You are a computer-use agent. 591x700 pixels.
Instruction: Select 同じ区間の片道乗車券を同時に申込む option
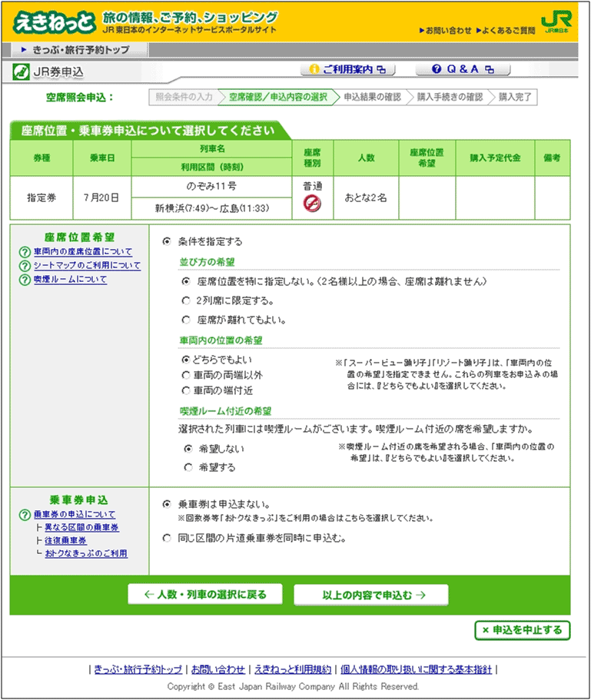(x=167, y=539)
